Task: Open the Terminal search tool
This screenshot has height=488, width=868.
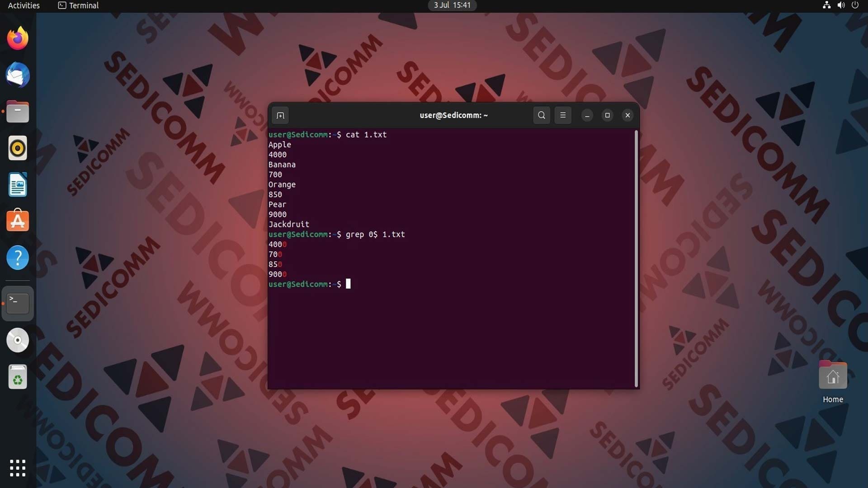Action: (x=542, y=115)
